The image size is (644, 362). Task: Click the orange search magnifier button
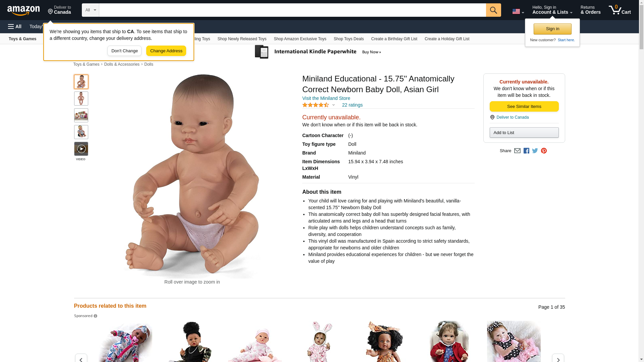tap(493, 10)
